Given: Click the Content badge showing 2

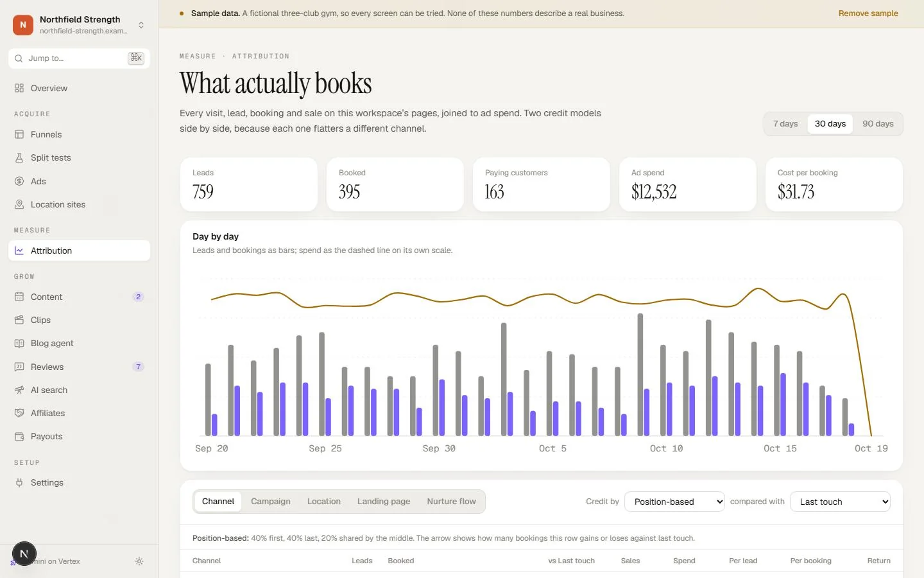Looking at the screenshot, I should tap(138, 297).
